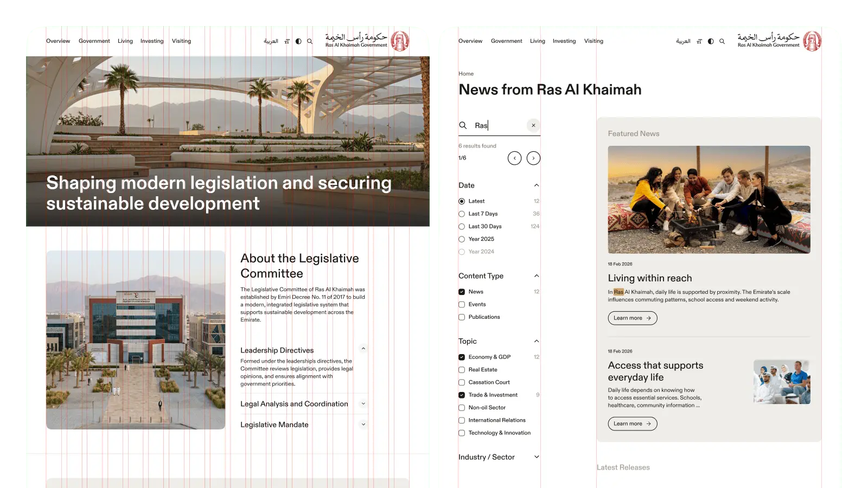
Task: Click the text size icon in left page header
Action: [x=287, y=41]
